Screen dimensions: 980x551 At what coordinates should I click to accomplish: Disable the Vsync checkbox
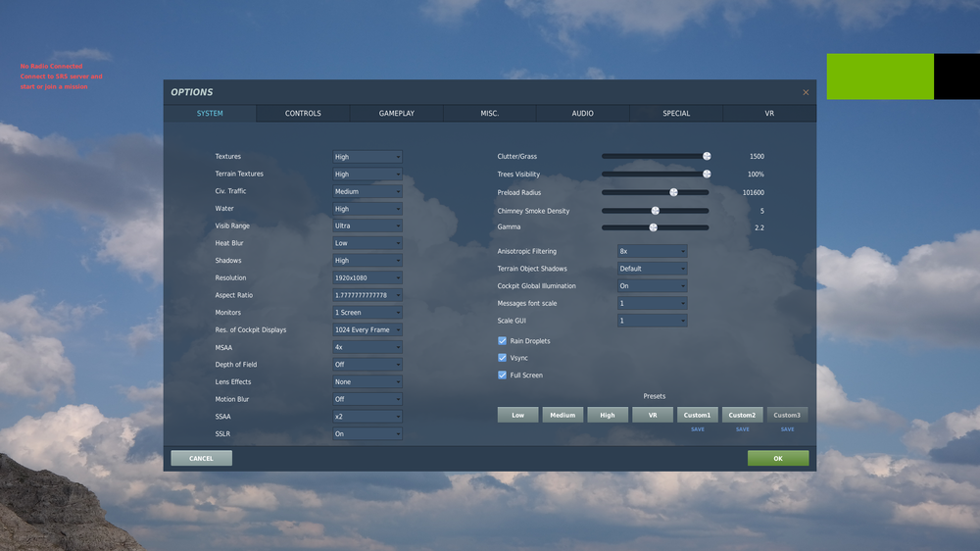[x=502, y=358]
